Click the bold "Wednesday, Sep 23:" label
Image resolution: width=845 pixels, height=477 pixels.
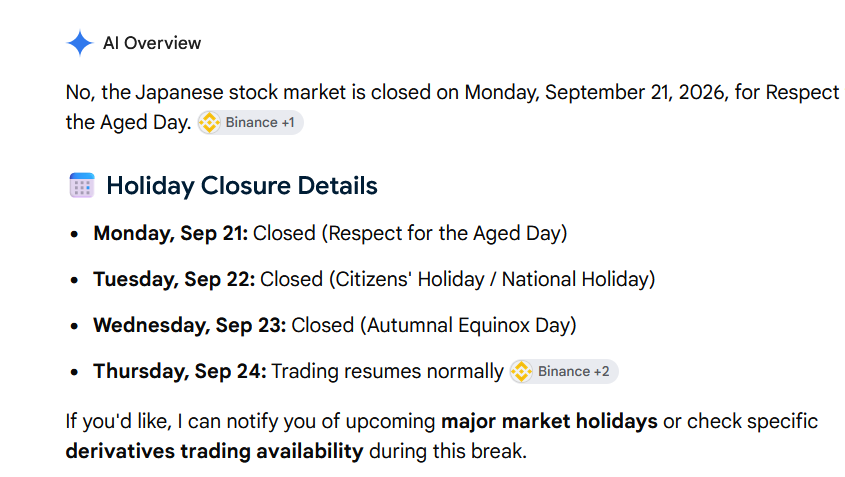pos(190,325)
